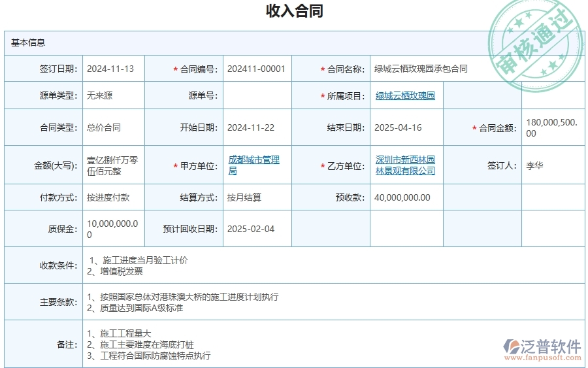
Task: Click the 基本信息 section header
Action: 28,42
